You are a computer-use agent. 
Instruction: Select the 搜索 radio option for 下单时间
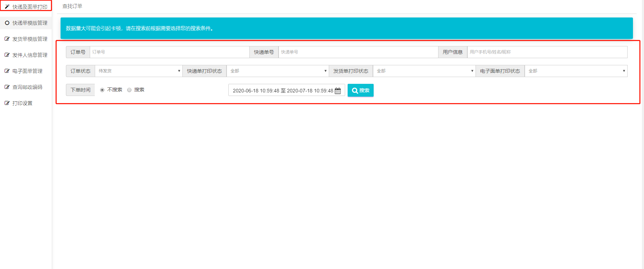(x=129, y=90)
